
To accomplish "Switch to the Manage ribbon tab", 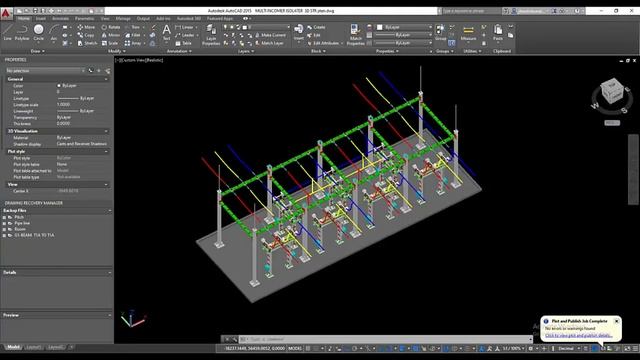I will point(123,18).
